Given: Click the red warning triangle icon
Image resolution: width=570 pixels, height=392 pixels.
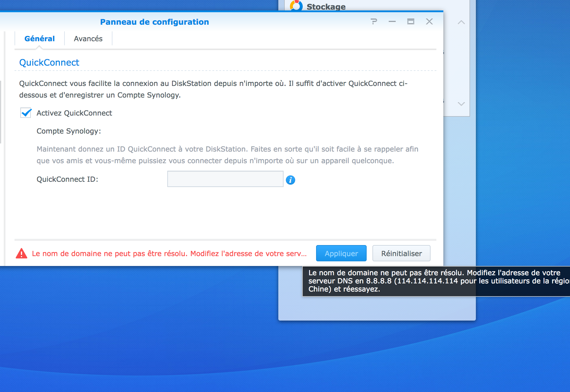Looking at the screenshot, I should (x=21, y=253).
